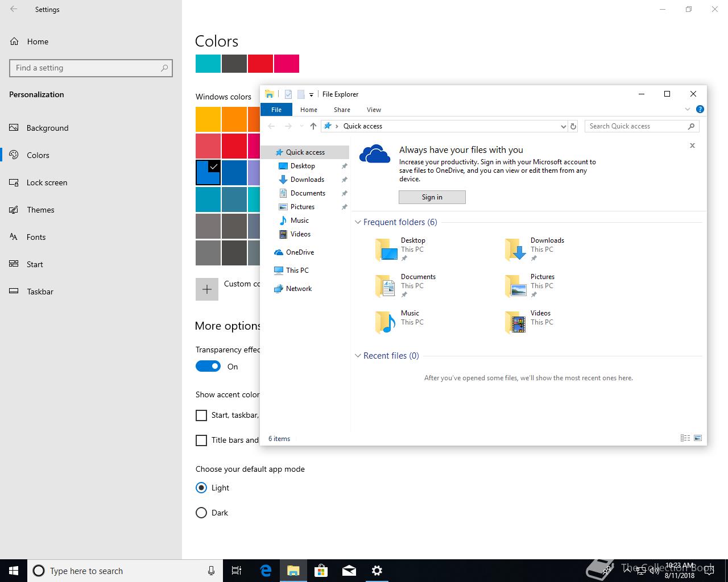Select the Dark app mode
Image resolution: width=728 pixels, height=582 pixels.
point(201,513)
